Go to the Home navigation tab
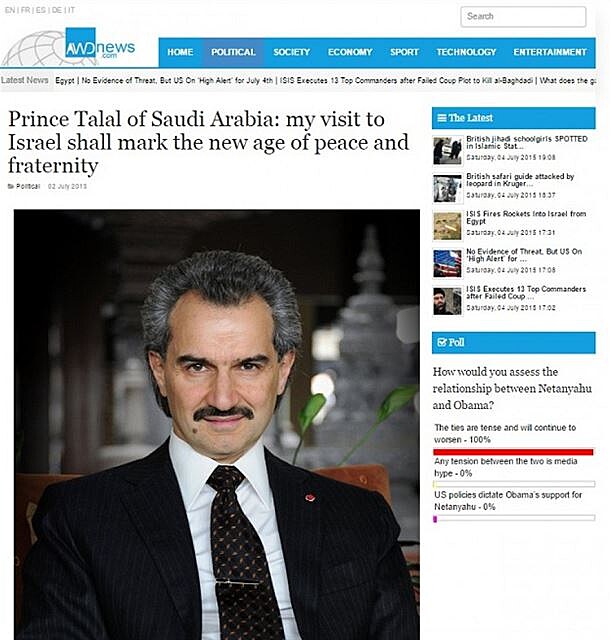The height and width of the screenshot is (640, 611). click(x=180, y=52)
